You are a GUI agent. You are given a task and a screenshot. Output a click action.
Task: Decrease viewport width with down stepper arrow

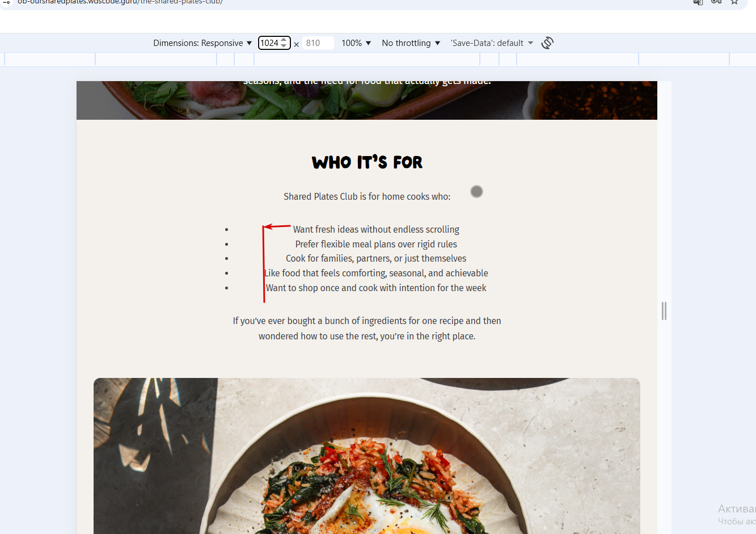(284, 46)
